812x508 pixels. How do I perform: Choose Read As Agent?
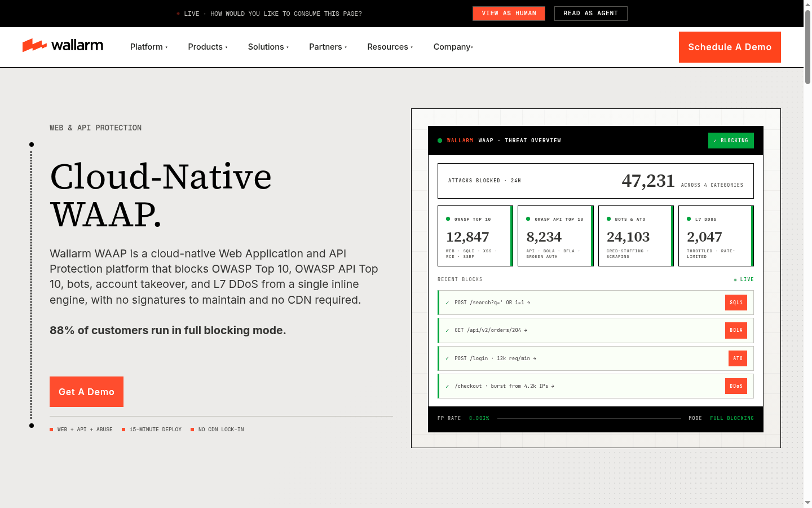591,14
